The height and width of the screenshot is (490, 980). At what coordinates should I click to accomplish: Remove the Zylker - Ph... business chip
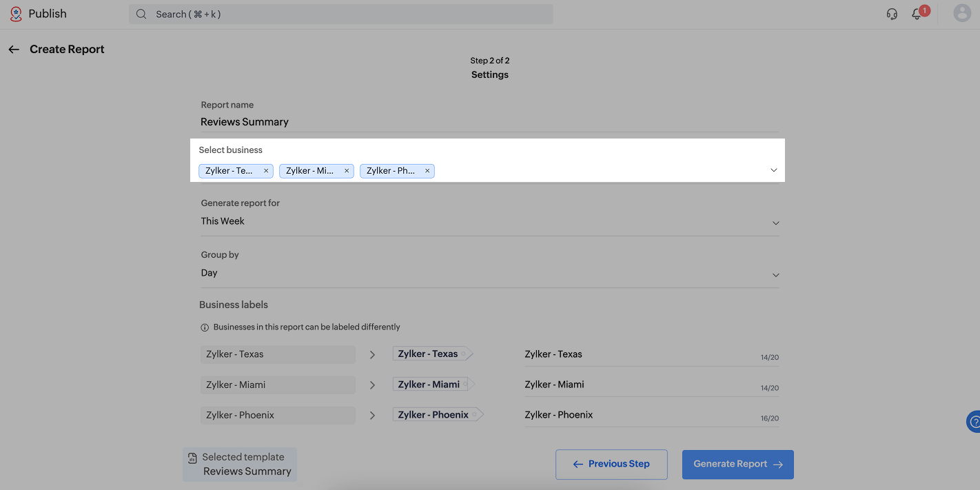point(427,171)
